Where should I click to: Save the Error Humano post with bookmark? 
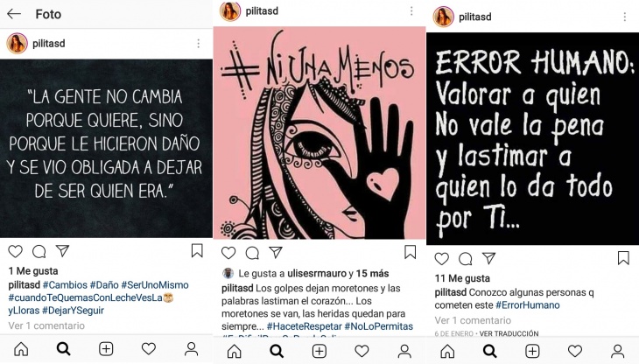[x=623, y=258]
